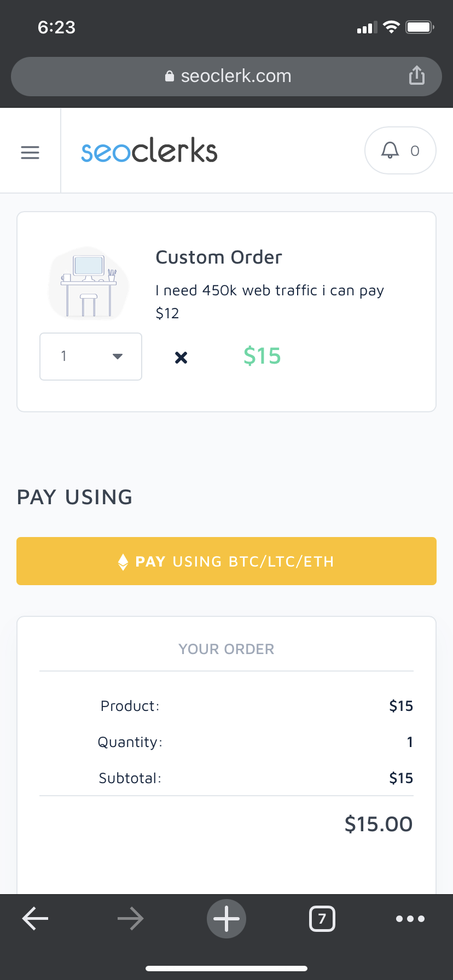Screen dimensions: 453x980
Task: Click the green $15 price
Action: 262,356
